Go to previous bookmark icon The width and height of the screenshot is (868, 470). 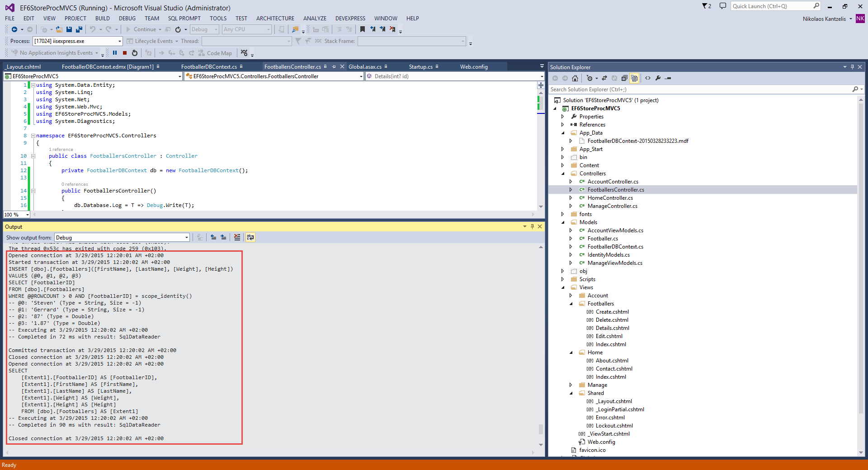[373, 29]
